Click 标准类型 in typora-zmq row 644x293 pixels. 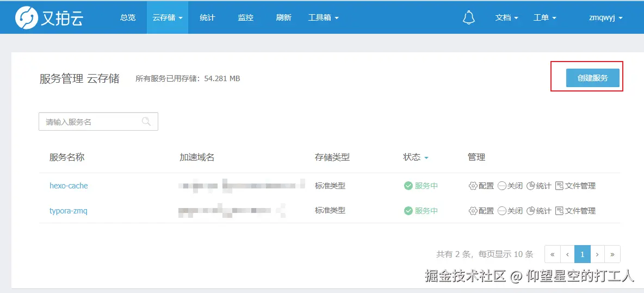point(330,211)
